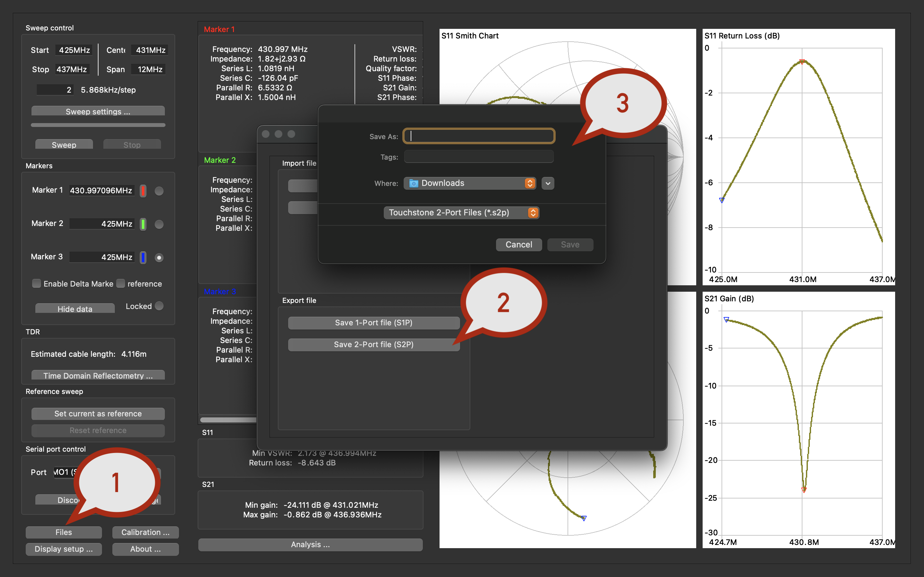Screen dimensions: 924x577
Task: Toggle the Locked markers radio button
Action: click(x=159, y=306)
